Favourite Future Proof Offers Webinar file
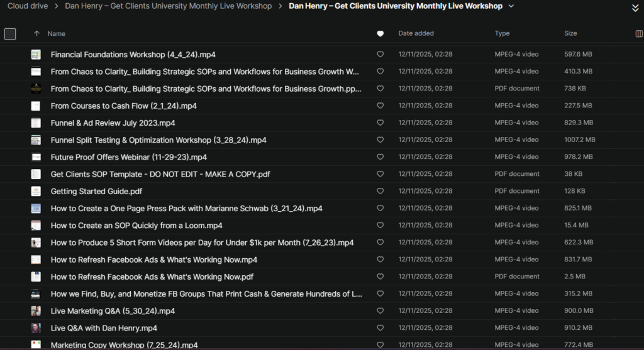 (380, 156)
